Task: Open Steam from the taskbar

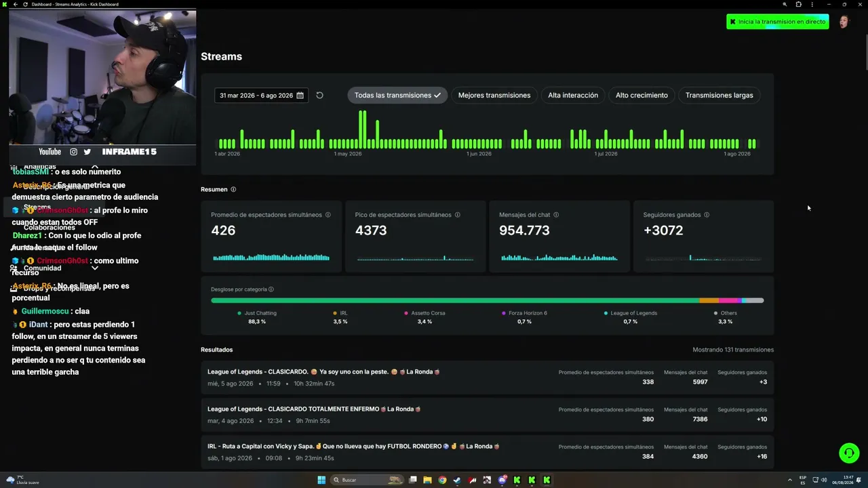Action: [x=457, y=480]
